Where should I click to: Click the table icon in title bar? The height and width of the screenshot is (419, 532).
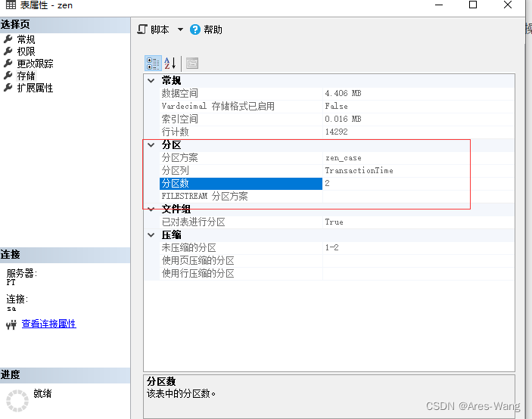[11, 5]
